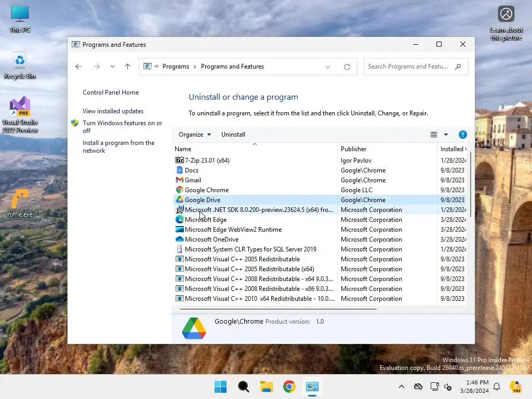
Task: Click the horizontal scrollbar below the list
Action: point(278,309)
